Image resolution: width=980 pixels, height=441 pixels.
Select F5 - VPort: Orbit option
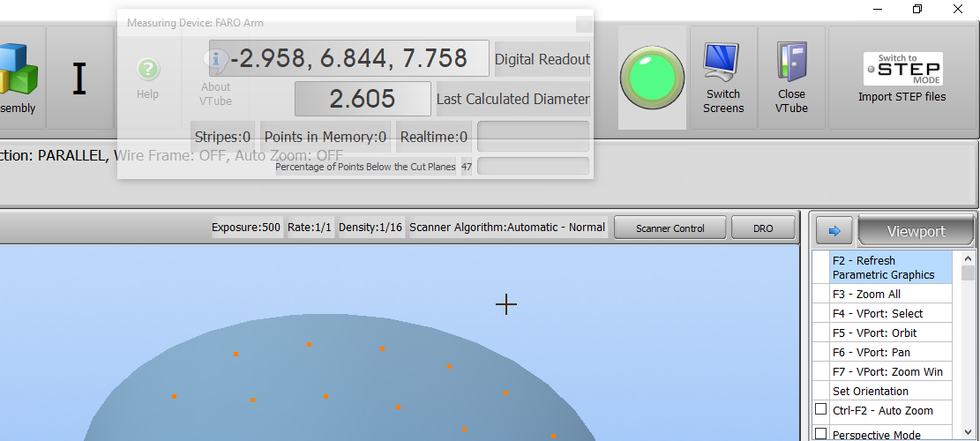[x=890, y=333]
